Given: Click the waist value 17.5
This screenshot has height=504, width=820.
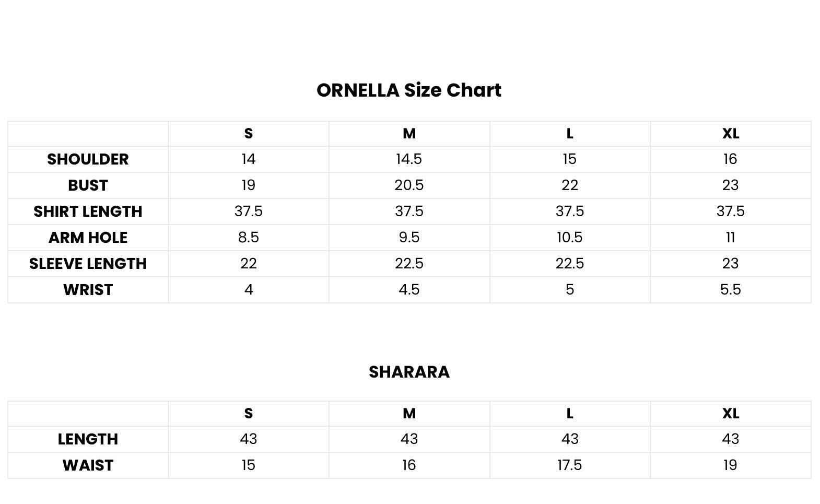Looking at the screenshot, I should pyautogui.click(x=569, y=465).
